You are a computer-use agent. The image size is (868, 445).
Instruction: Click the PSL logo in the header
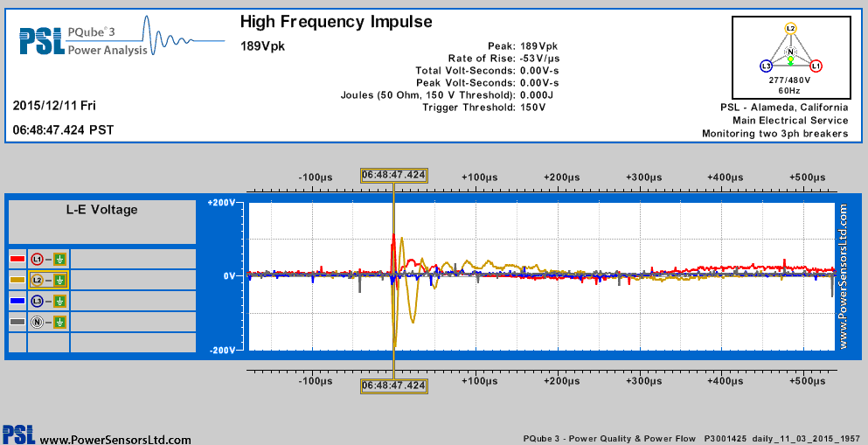pos(40,40)
